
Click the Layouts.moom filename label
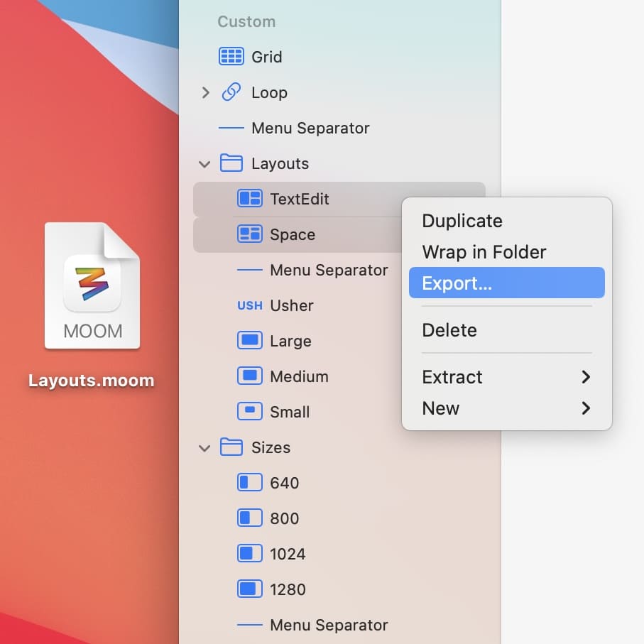coord(91,381)
